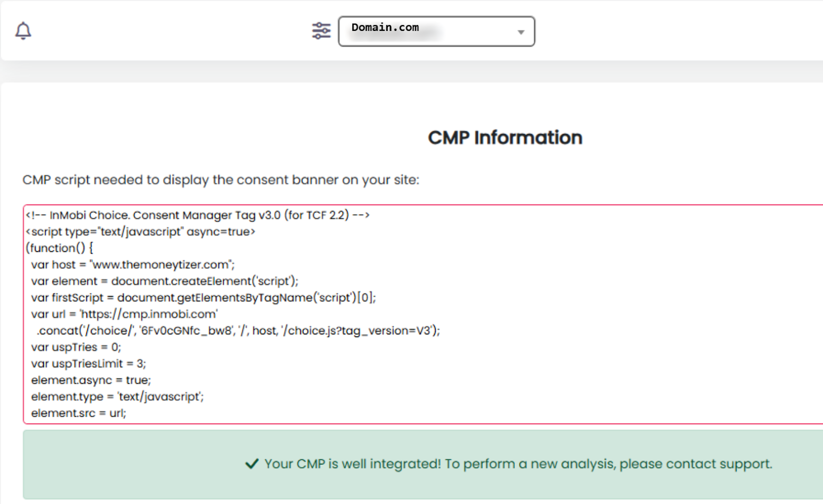Screen dimensions: 823x504
Task: Click the element.async = true line
Action: coord(91,380)
